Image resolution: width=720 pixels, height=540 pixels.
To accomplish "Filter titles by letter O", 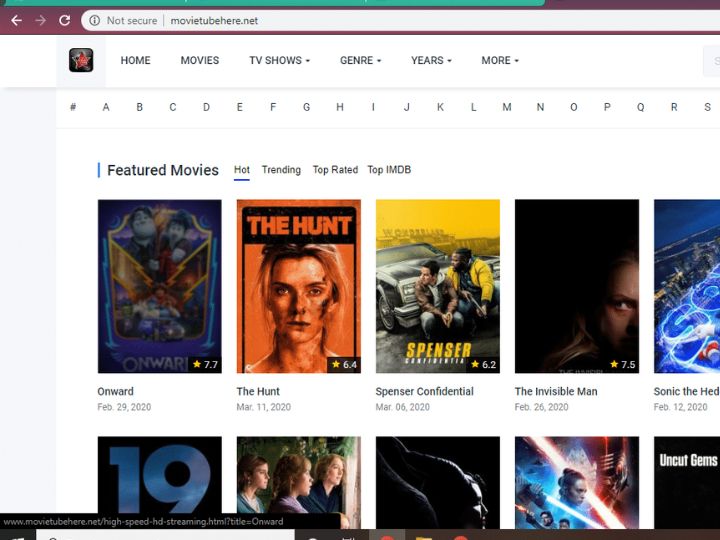I will click(574, 107).
